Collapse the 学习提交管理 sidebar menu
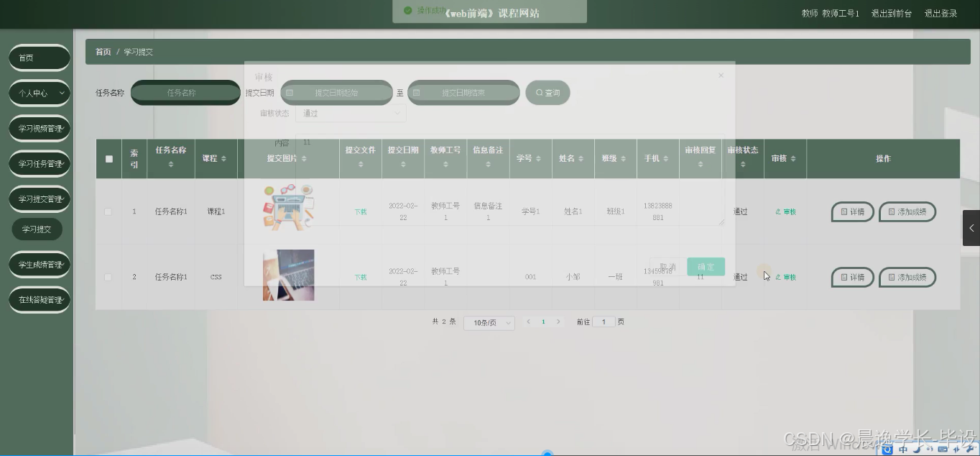The image size is (980, 456). tap(40, 199)
